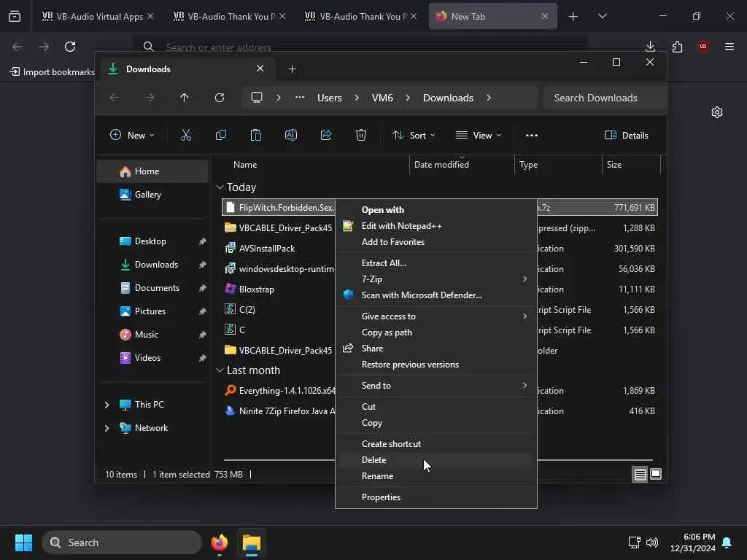Open Firefox list all tabs dropdown
Screen dimensions: 747x560
tap(602, 16)
